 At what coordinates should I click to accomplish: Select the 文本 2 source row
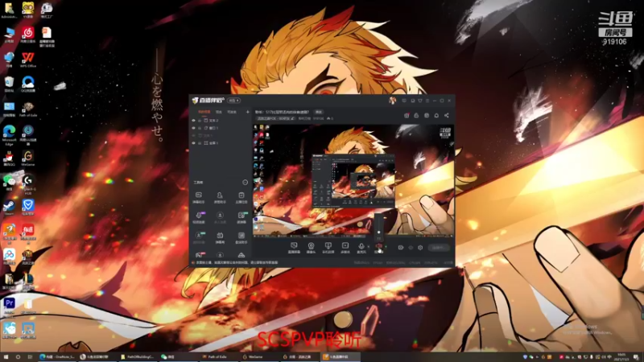coord(220,120)
